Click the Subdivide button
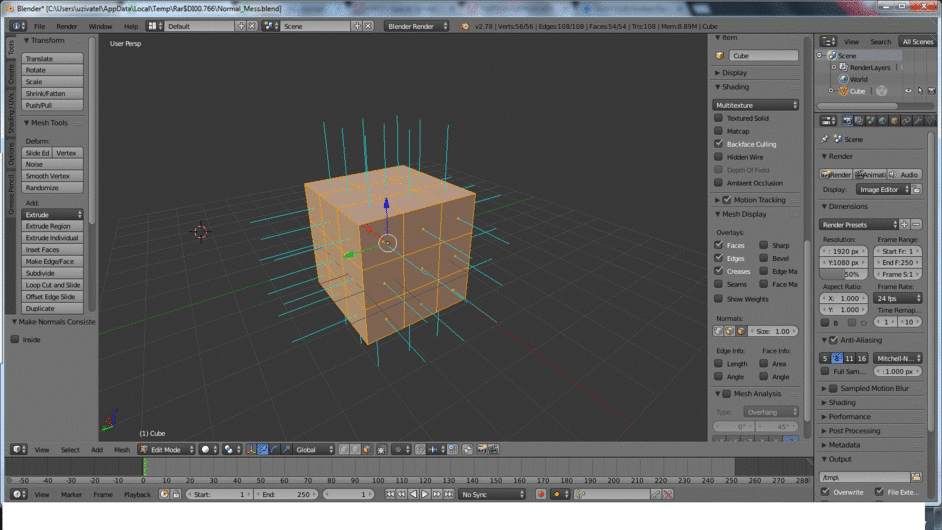This screenshot has height=530, width=942. coord(53,273)
